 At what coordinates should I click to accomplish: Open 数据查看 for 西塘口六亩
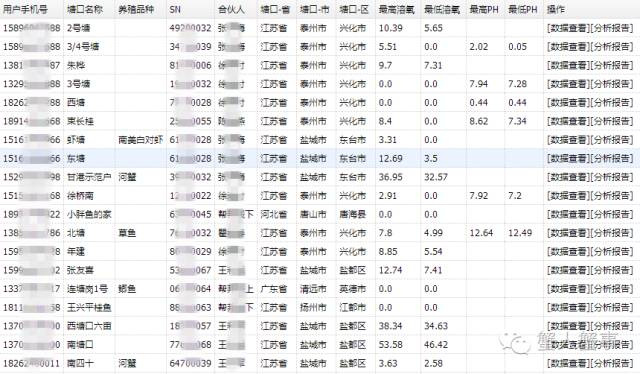(x=569, y=326)
